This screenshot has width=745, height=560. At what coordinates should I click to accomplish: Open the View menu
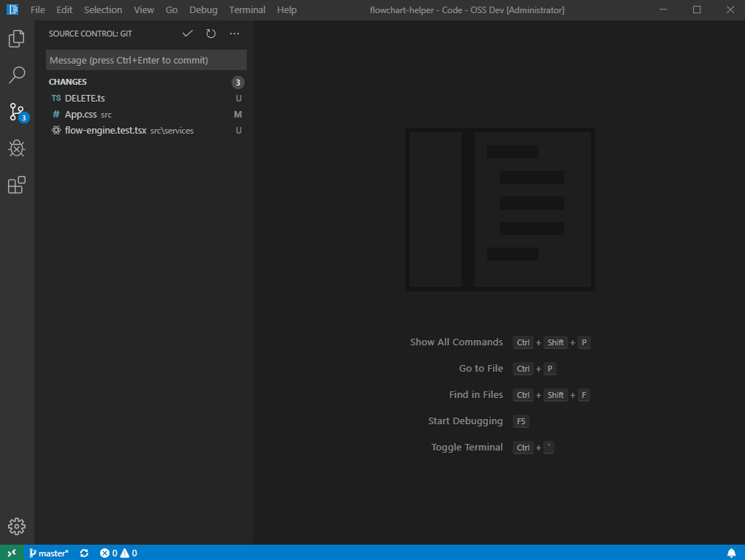[x=143, y=9]
